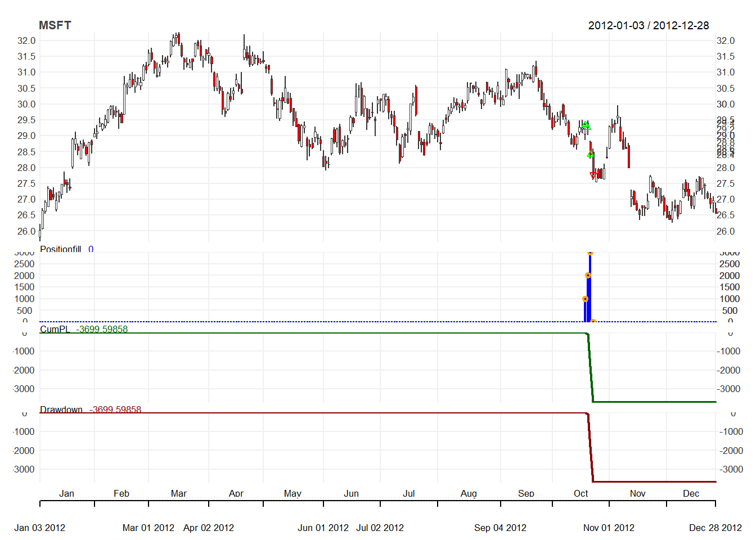Click the upper green buy triangle marker
This screenshot has height=540, width=756.
[586, 125]
